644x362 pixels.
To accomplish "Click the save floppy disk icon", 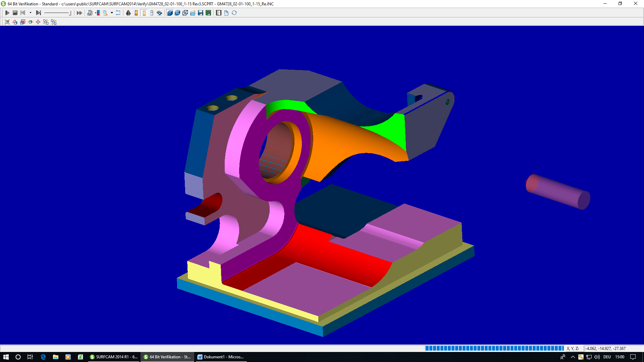I will pyautogui.click(x=201, y=13).
